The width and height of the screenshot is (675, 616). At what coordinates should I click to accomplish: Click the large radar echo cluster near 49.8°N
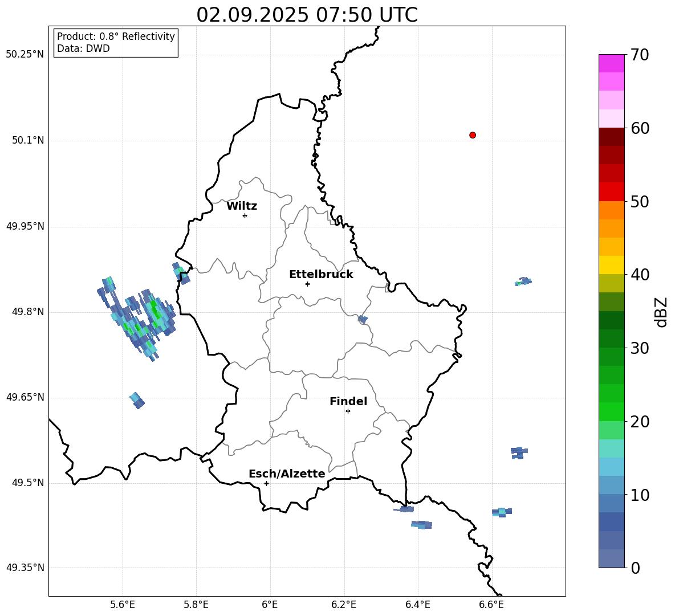pyautogui.click(x=138, y=319)
